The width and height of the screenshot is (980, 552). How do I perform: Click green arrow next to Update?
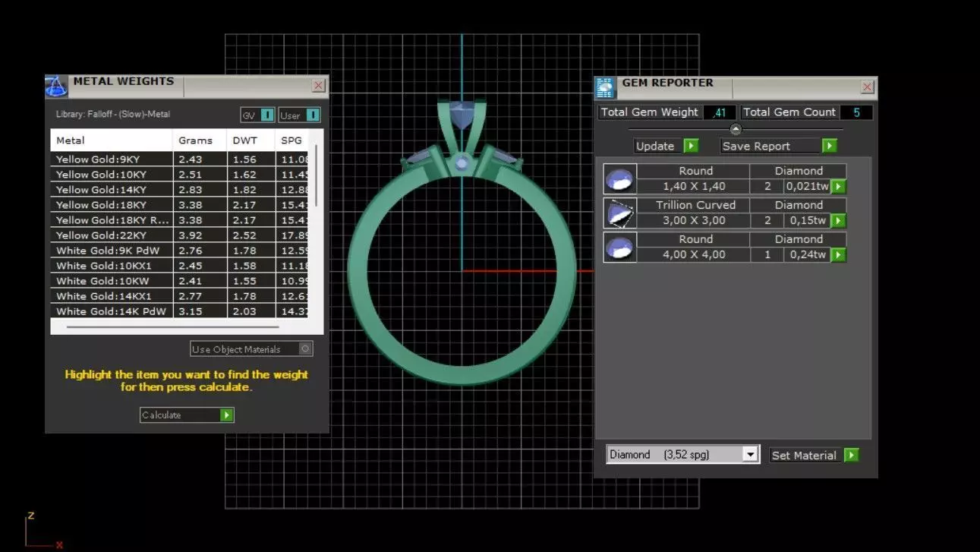tap(690, 146)
